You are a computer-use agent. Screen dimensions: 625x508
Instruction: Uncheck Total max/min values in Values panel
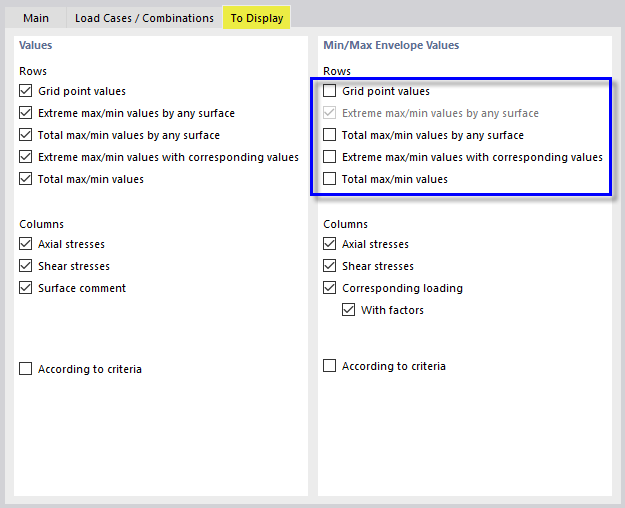pyautogui.click(x=26, y=179)
